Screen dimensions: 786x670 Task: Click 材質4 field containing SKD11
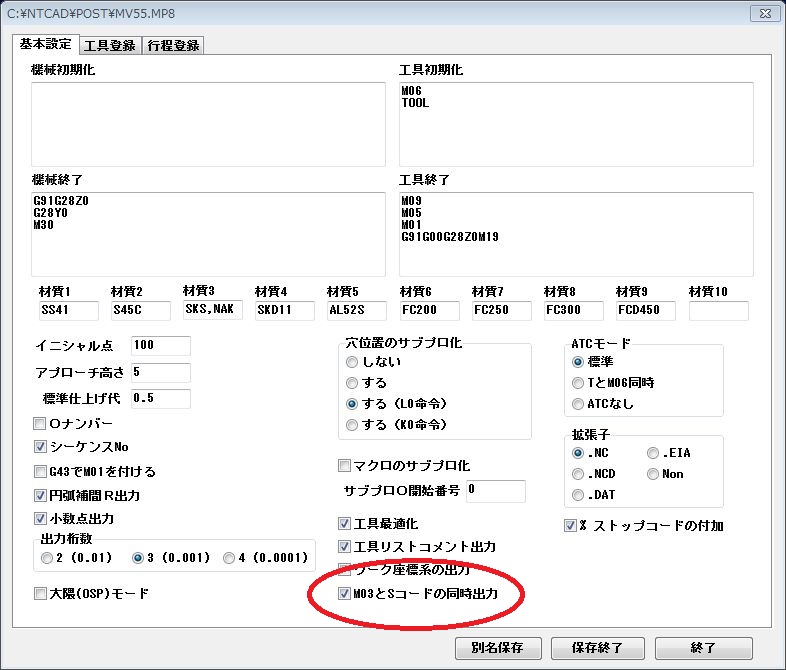point(285,310)
